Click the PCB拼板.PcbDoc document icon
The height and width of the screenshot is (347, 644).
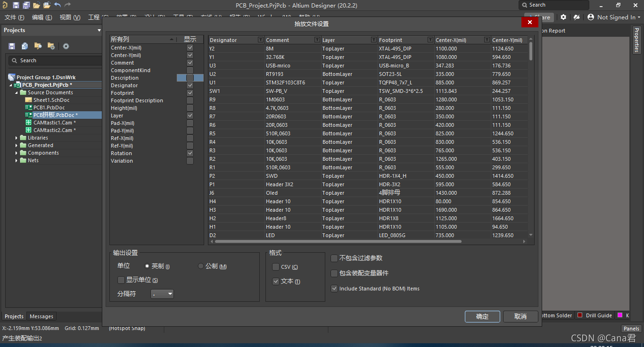(29, 115)
